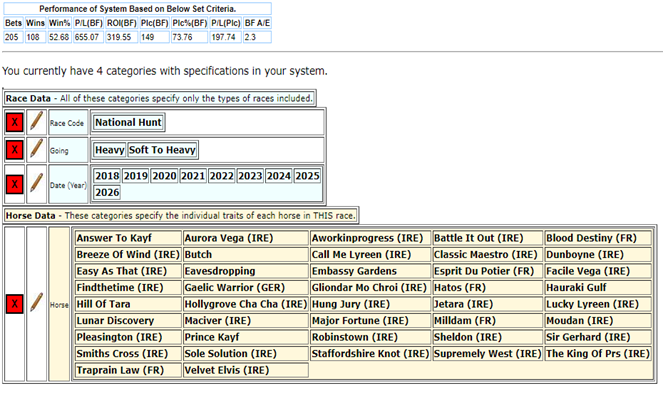Click the Wins value 108

tap(35, 37)
